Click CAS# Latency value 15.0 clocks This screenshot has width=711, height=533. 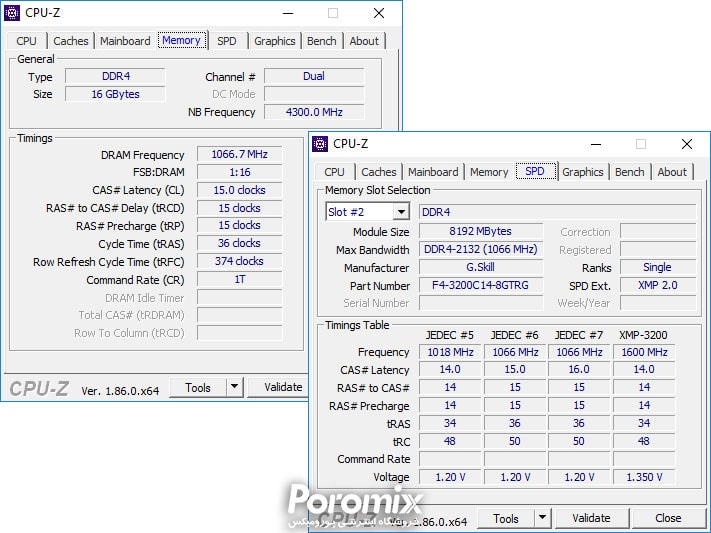tap(239, 190)
